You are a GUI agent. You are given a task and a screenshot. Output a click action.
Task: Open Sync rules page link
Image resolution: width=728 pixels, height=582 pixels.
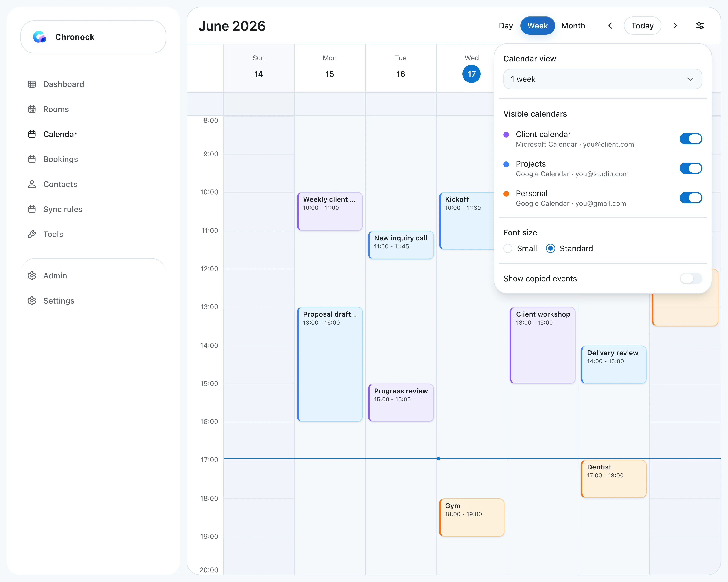63,209
